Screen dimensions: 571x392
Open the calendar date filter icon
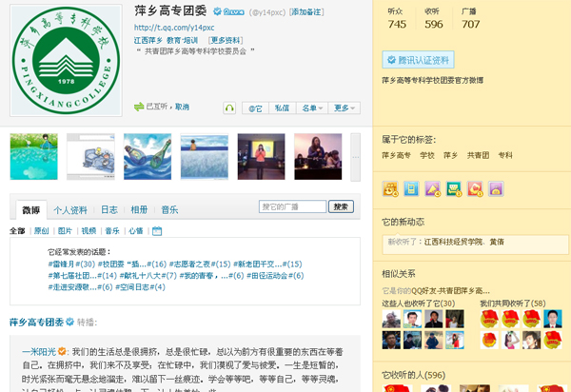pos(157,230)
